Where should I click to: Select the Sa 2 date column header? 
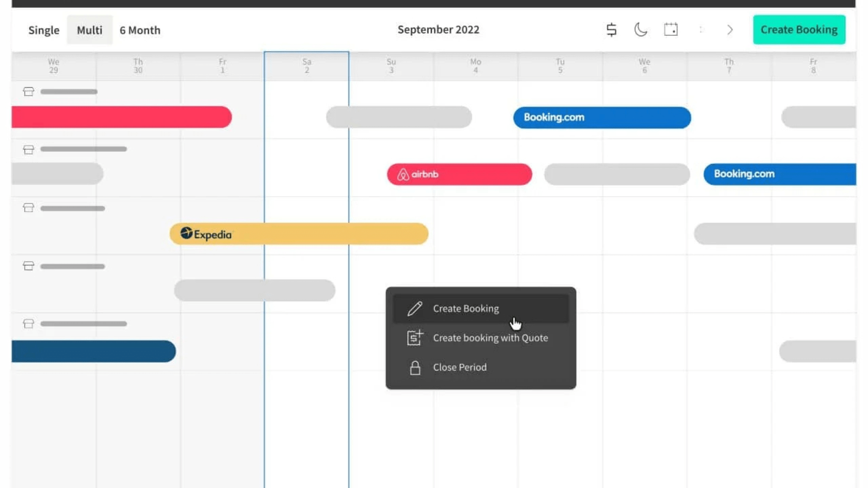pos(307,66)
